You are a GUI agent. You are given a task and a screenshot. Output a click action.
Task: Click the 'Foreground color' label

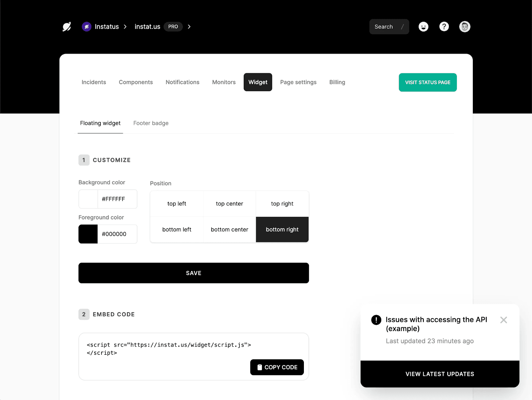101,217
